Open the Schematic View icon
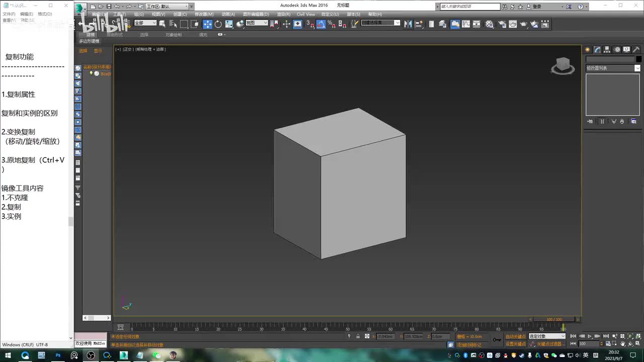 tap(476, 24)
